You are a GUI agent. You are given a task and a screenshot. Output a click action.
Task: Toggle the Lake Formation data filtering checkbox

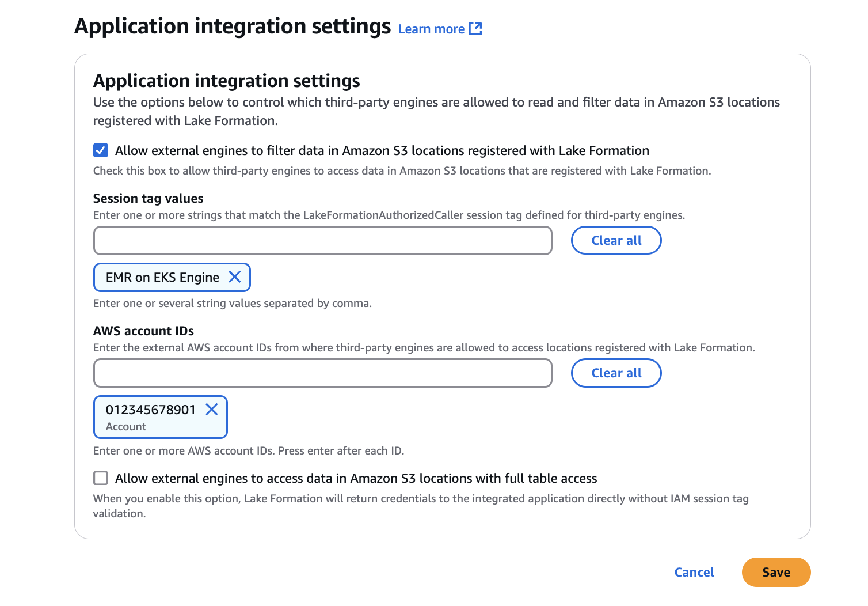coord(100,150)
